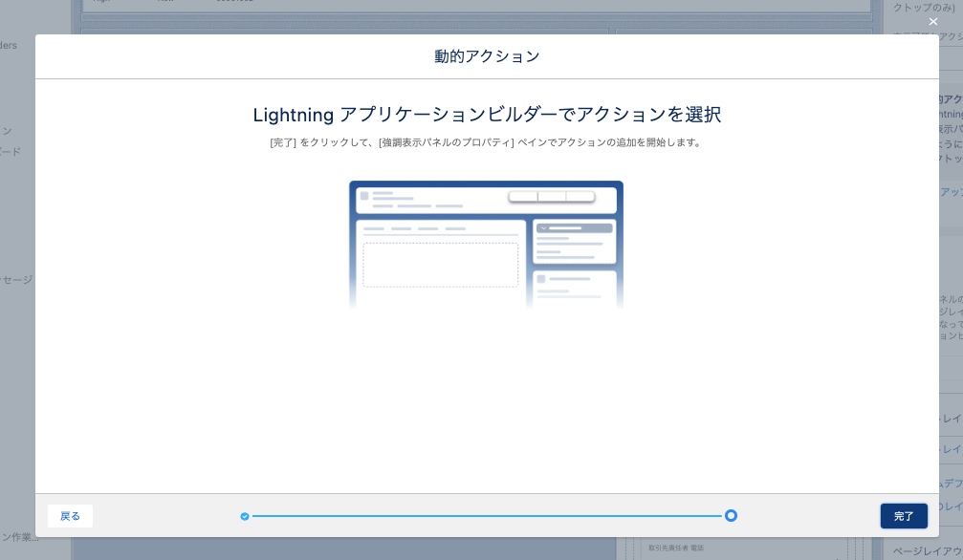Select the current step circle marker
Viewport: 963px width, 560px height.
(732, 516)
